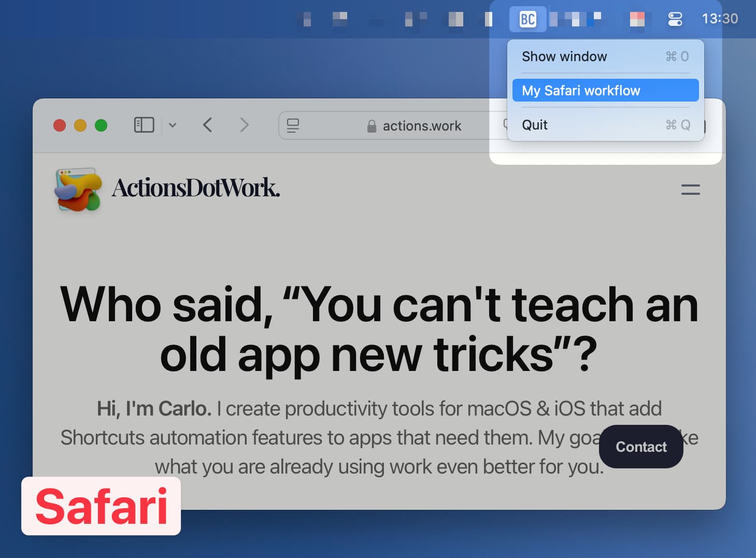
Task: Expand the sidebar tab group chevron
Action: [x=173, y=125]
